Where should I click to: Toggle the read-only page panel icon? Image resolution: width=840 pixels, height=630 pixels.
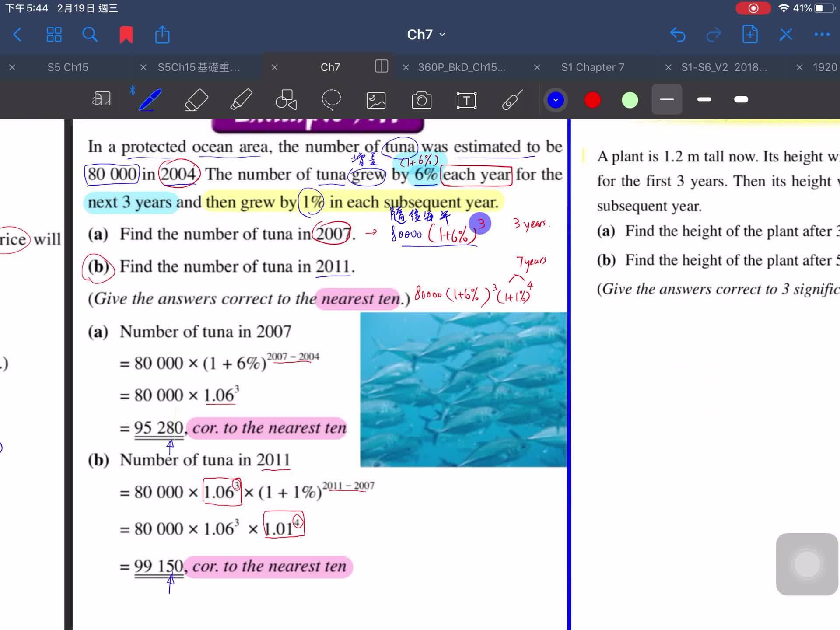[x=101, y=100]
